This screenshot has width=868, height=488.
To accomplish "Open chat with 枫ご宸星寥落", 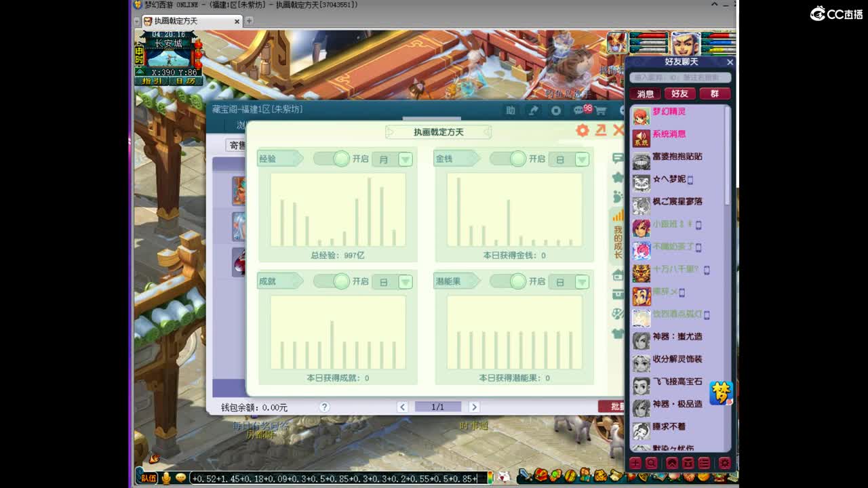I will point(677,205).
